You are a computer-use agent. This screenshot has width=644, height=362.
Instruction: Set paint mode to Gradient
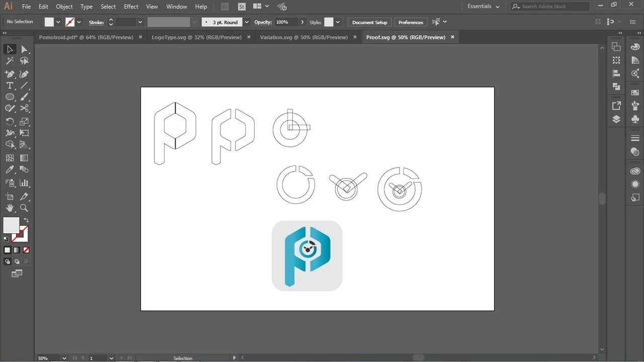coord(17,250)
